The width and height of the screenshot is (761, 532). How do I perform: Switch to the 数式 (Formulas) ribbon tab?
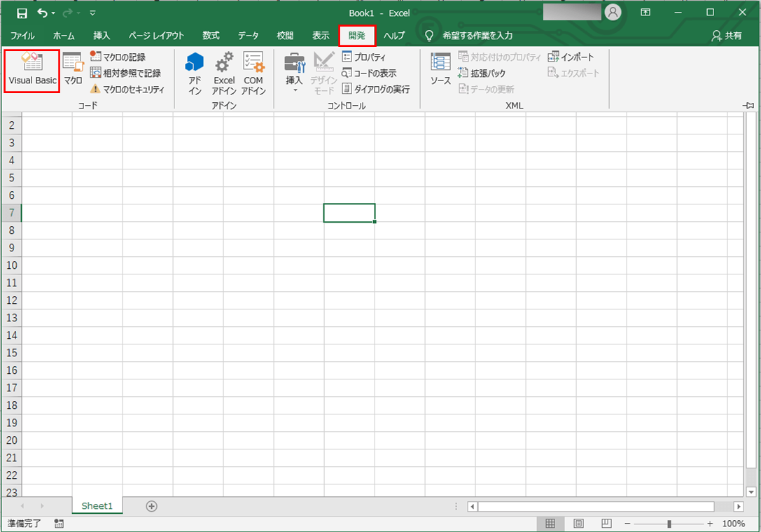tap(211, 36)
